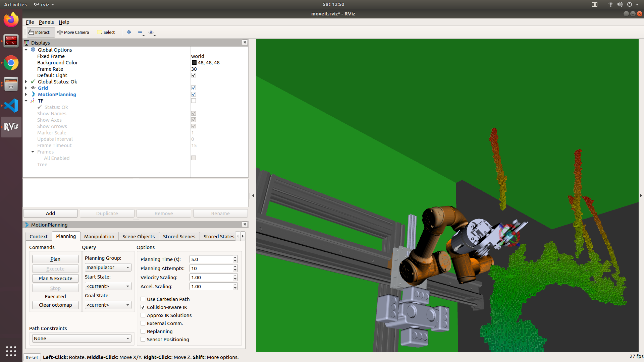Show applications grid in dock

click(x=11, y=351)
